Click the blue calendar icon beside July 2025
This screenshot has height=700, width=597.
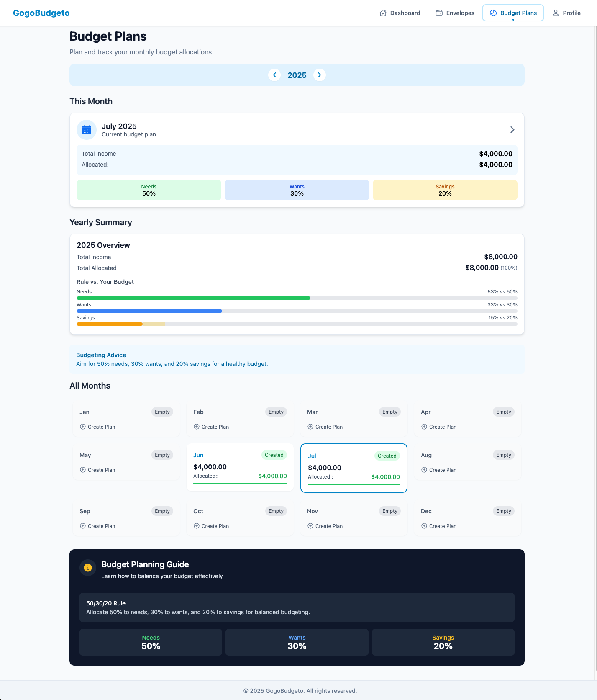(x=87, y=130)
